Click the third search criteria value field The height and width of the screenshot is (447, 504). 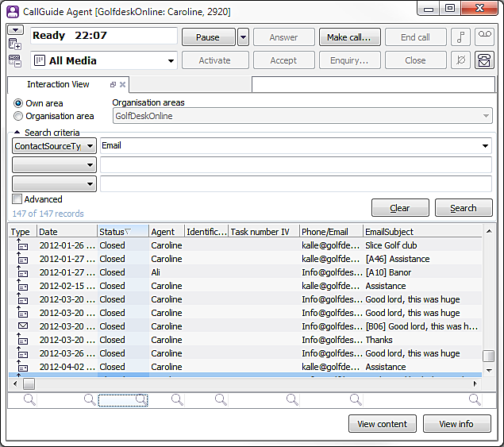(296, 183)
